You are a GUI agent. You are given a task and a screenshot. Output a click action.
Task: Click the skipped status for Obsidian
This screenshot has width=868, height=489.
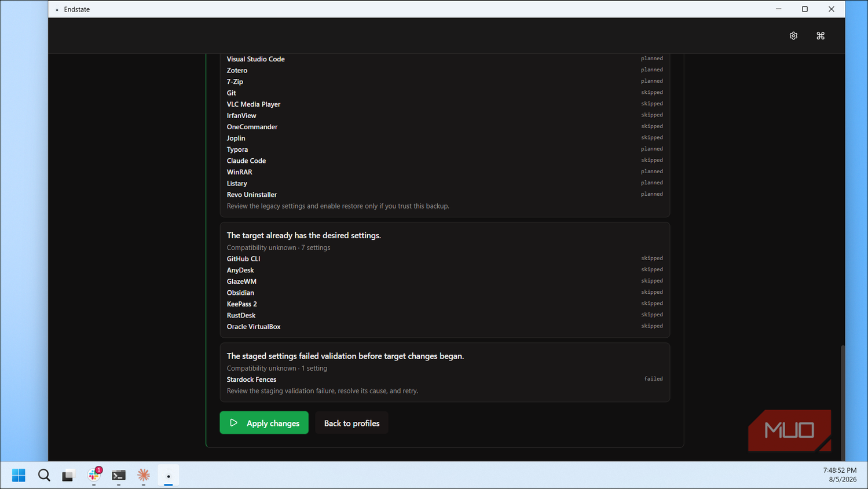(652, 292)
